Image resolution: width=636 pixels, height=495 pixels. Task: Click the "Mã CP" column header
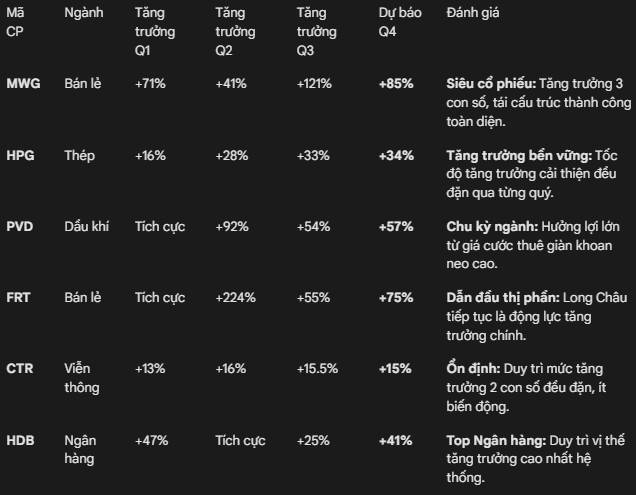point(15,22)
